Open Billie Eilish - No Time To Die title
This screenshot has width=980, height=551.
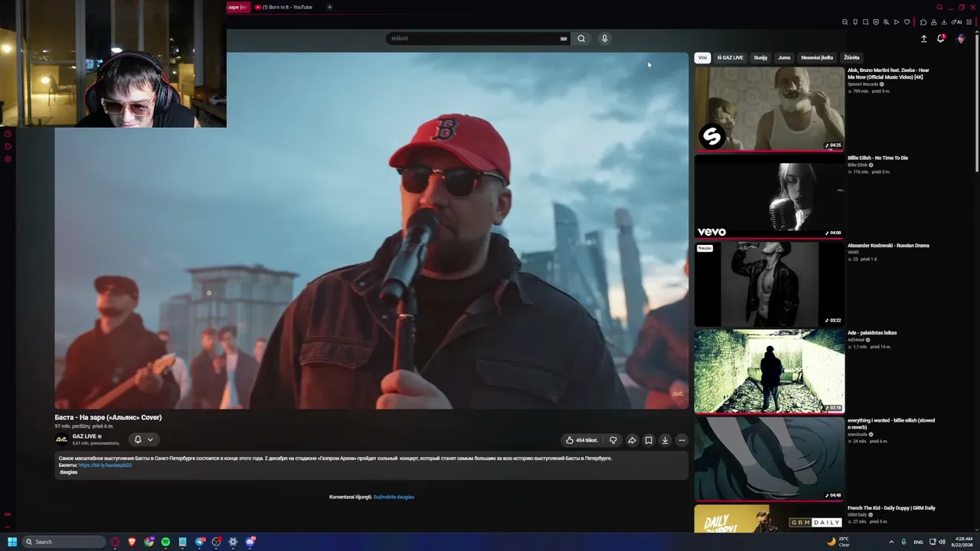[x=877, y=158]
